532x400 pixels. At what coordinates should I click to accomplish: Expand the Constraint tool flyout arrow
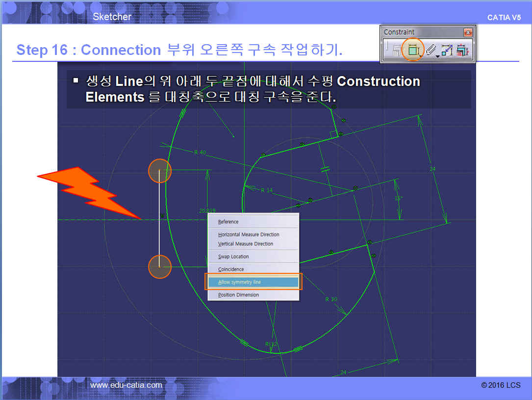click(421, 56)
